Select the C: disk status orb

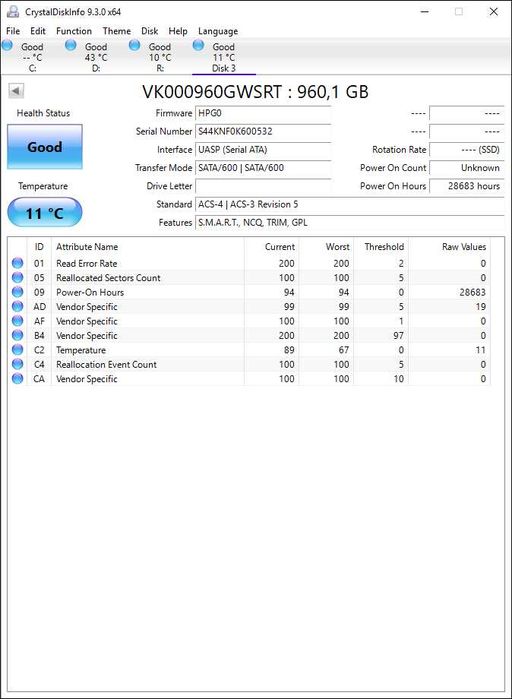pos(7,45)
